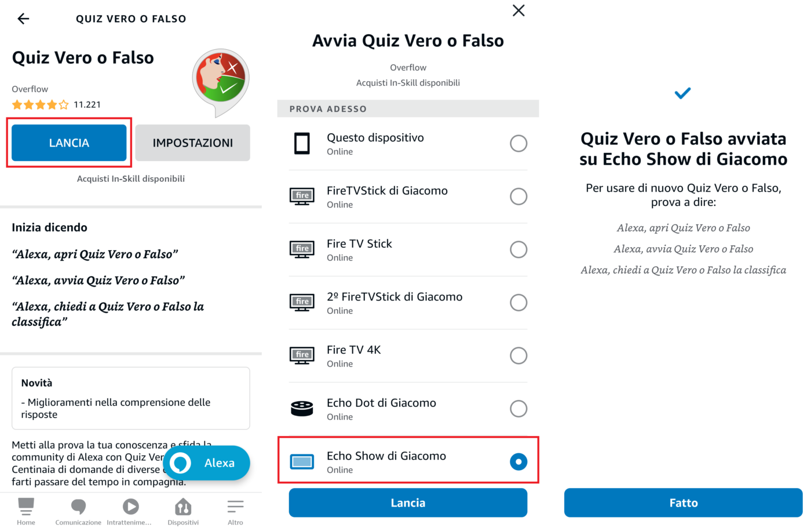
Task: Select Echo Dot di Giacomo radio button
Action: [518, 409]
